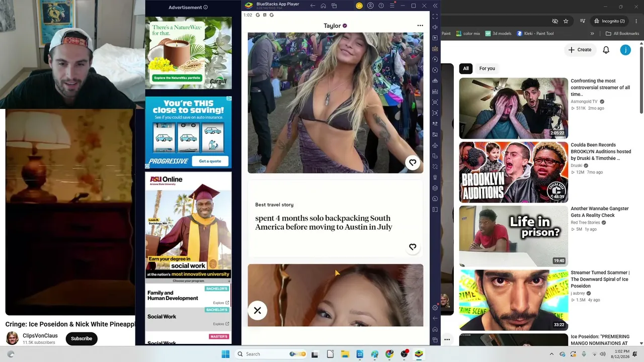Open the Brooklyn Auditions video thumbnail
The image size is (644, 362).
click(513, 172)
